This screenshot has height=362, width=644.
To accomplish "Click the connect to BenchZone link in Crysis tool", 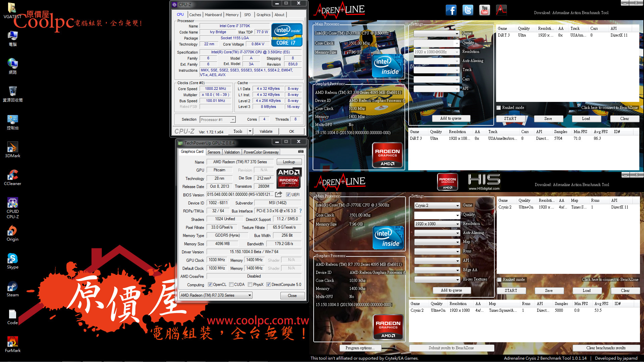I will coord(610,280).
